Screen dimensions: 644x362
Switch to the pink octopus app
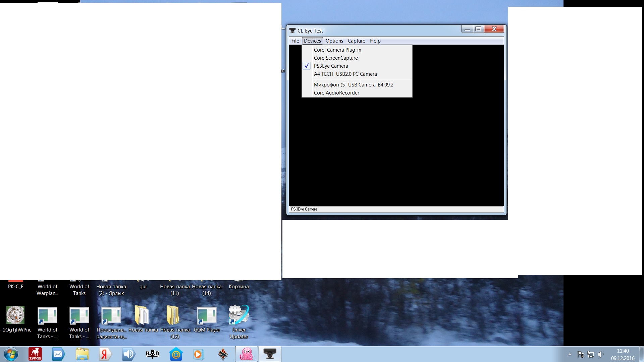246,354
